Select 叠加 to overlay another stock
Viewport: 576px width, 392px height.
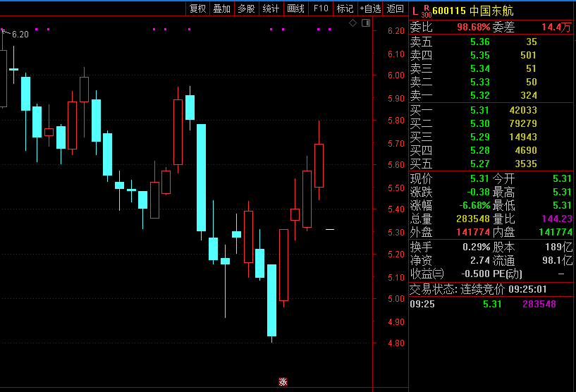222,8
